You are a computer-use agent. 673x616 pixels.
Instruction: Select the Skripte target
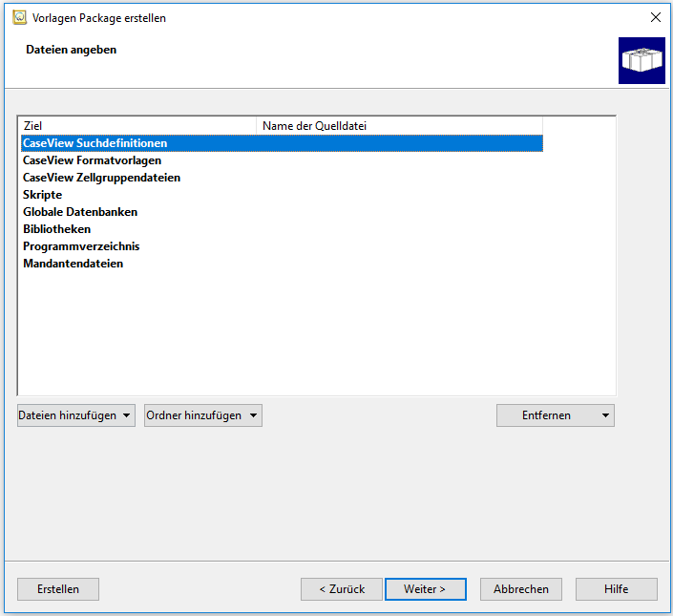pyautogui.click(x=42, y=195)
